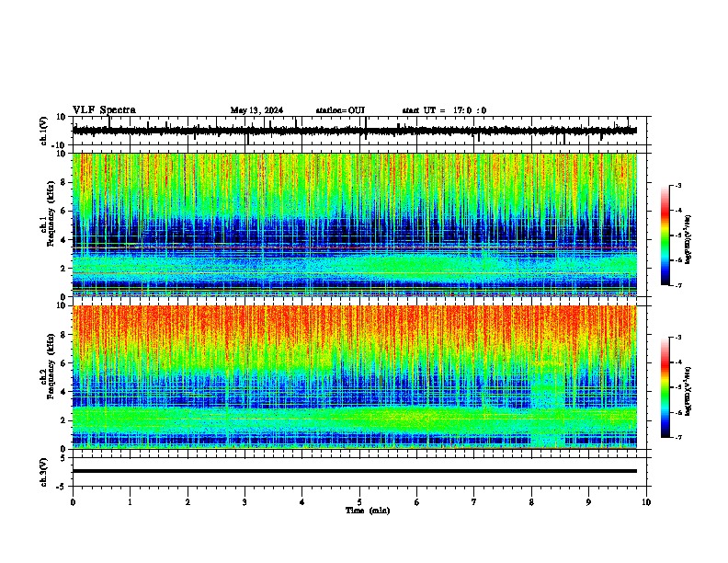The image size is (728, 563).
Task: Click the "Time (min)" x-axis label
Action: (x=368, y=511)
